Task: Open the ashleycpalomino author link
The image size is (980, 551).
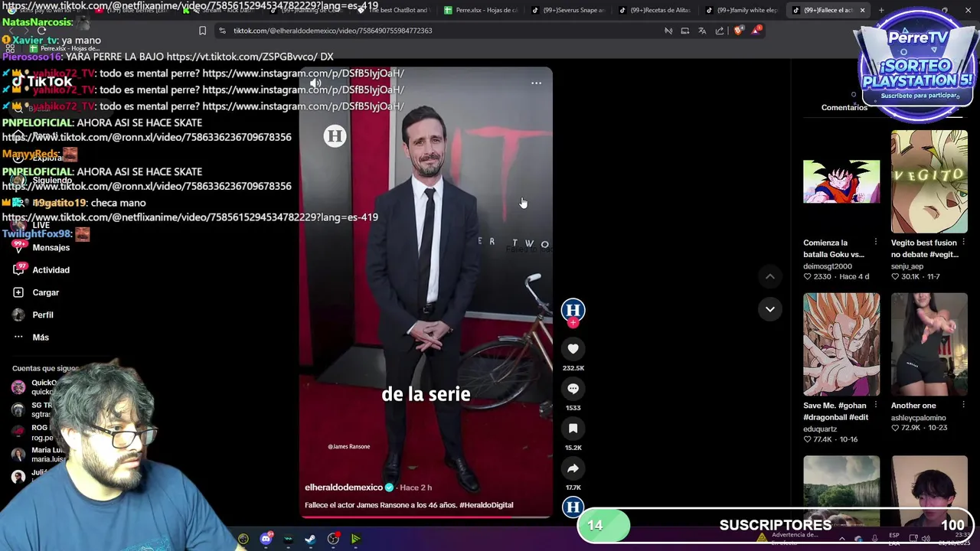Action: point(918,418)
